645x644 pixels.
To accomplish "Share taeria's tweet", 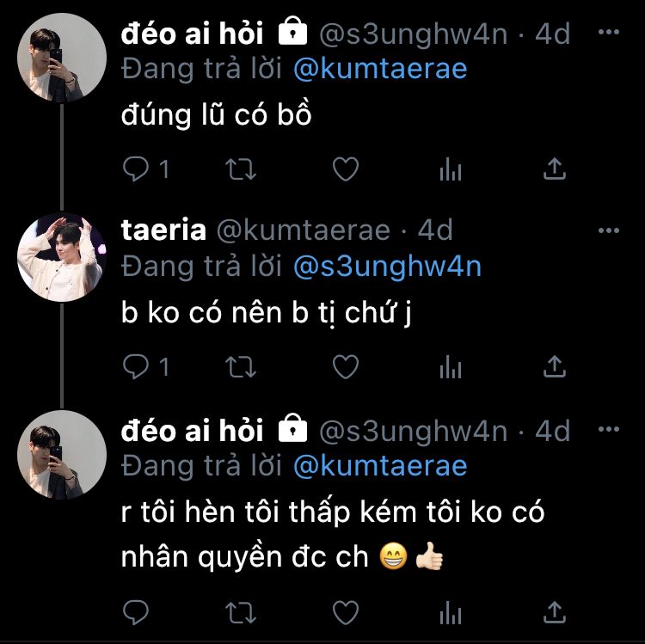I will point(556,367).
